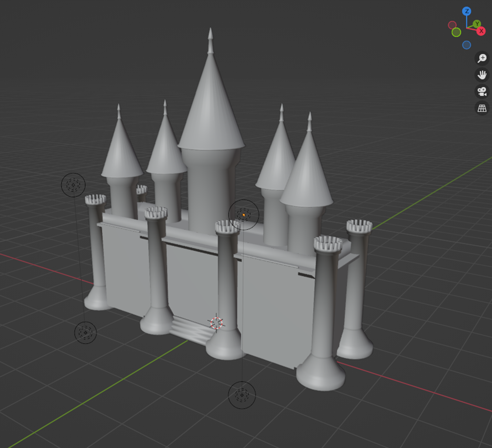Select the point light with orange origin dot
The image size is (492, 448).
(243, 215)
